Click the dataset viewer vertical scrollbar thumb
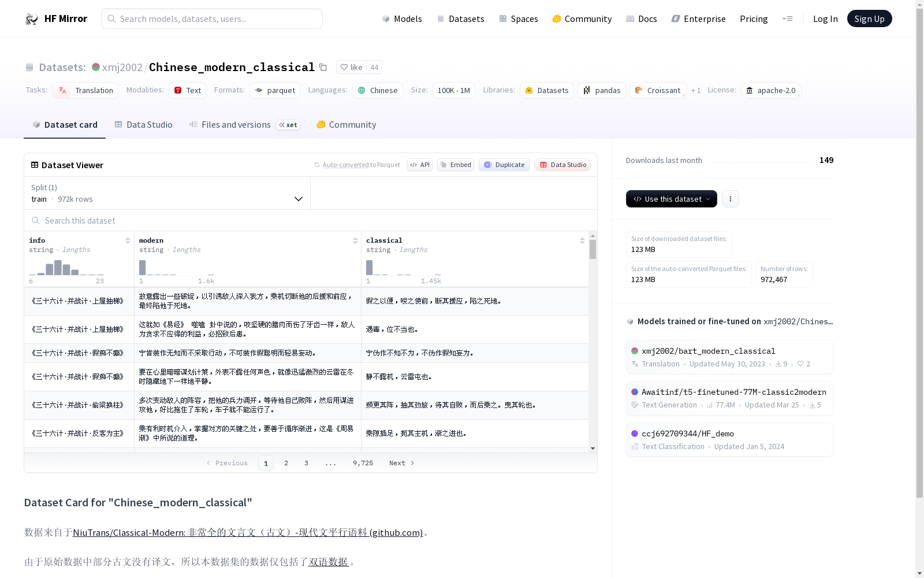 593,249
